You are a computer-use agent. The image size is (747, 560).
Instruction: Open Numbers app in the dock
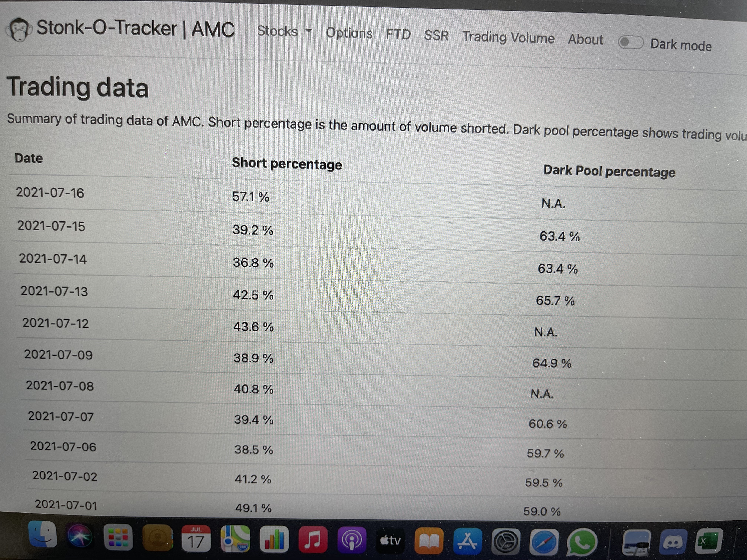(274, 539)
